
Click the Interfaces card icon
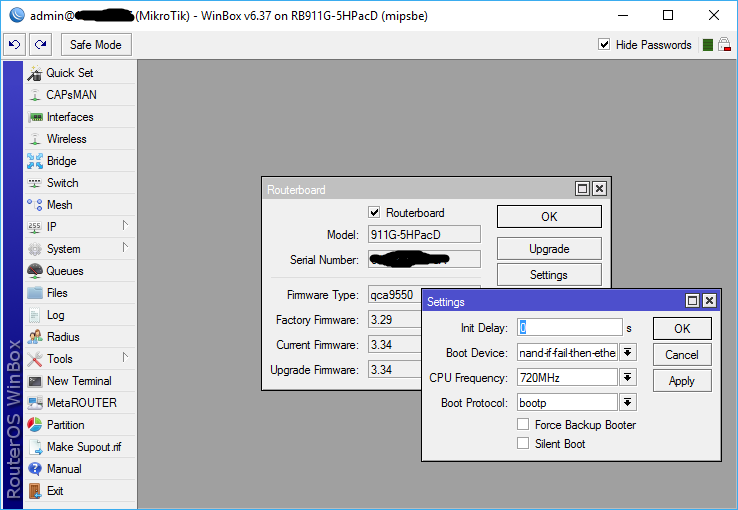pyautogui.click(x=35, y=117)
